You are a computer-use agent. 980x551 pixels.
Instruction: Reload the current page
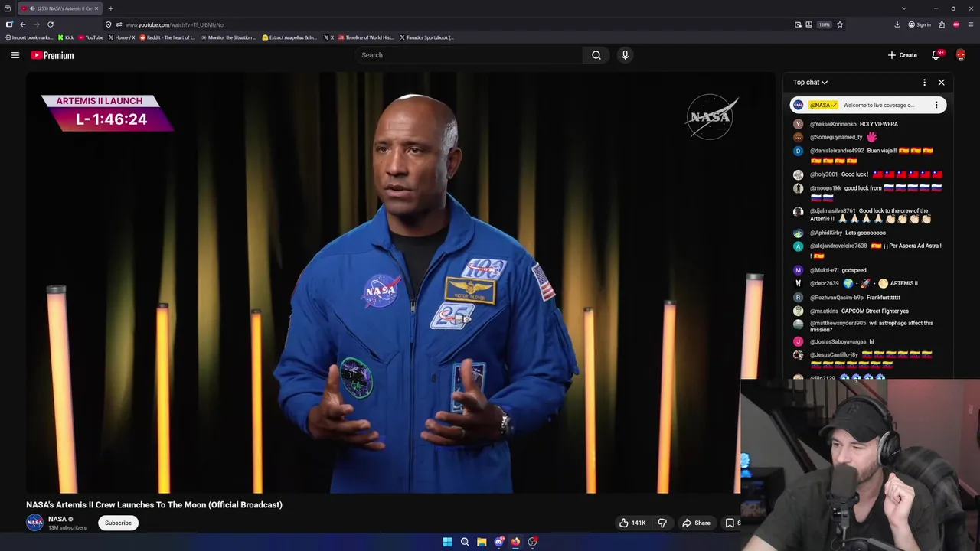point(51,24)
